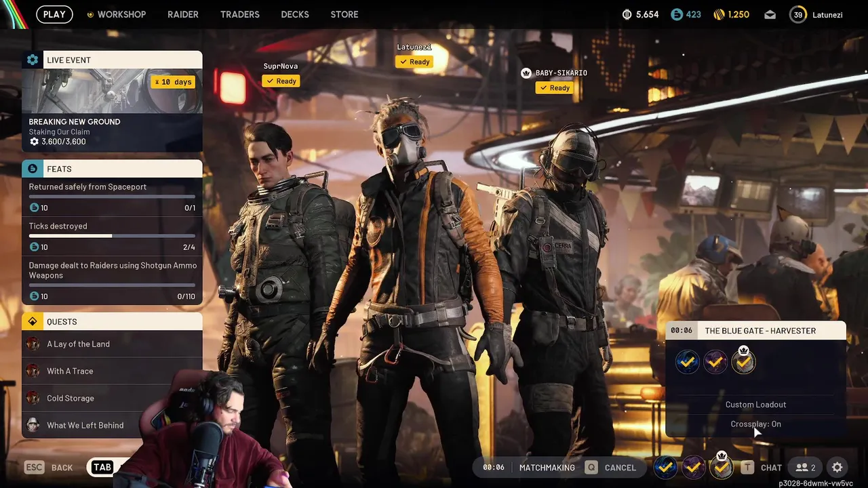Screen dimensions: 868x488
Task: Click the Ticks destroyed progress bar
Action: (x=112, y=236)
